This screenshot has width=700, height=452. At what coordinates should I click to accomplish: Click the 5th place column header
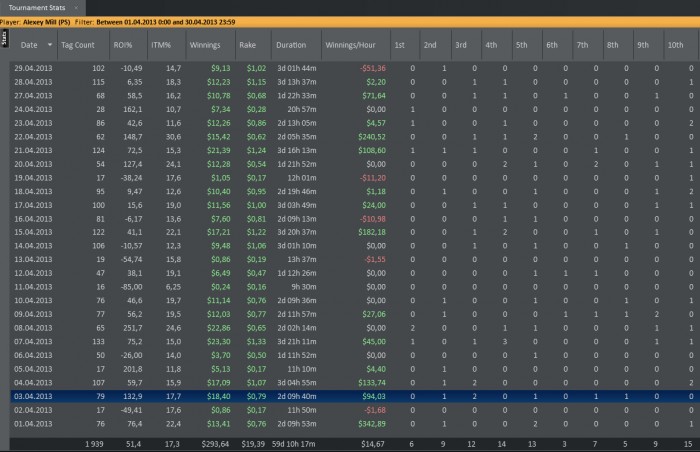pyautogui.click(x=521, y=45)
